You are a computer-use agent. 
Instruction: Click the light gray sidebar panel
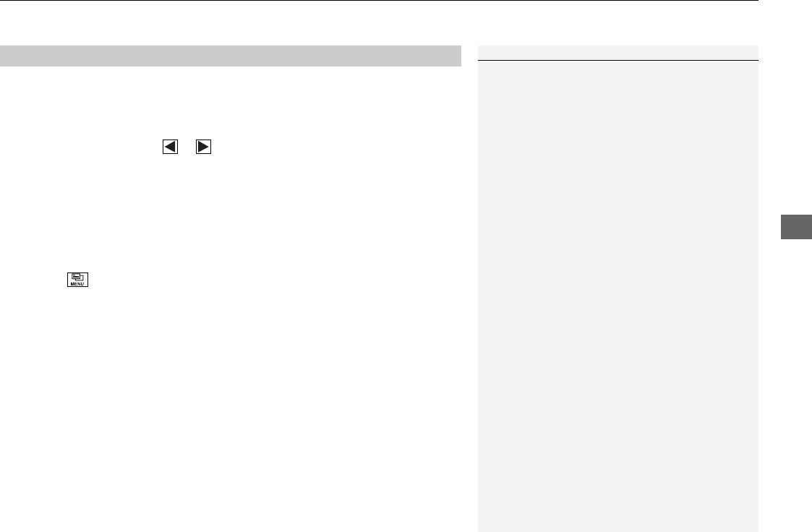click(x=617, y=296)
